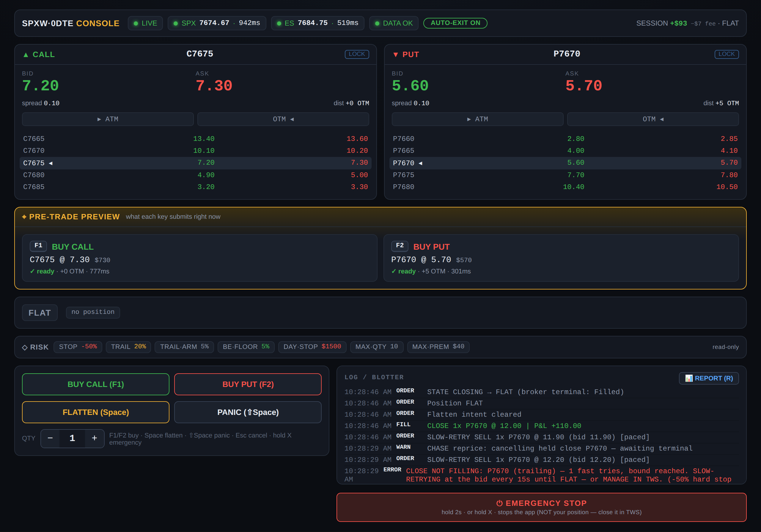Select the C7680 call row
The image size is (761, 532).
(x=196, y=175)
